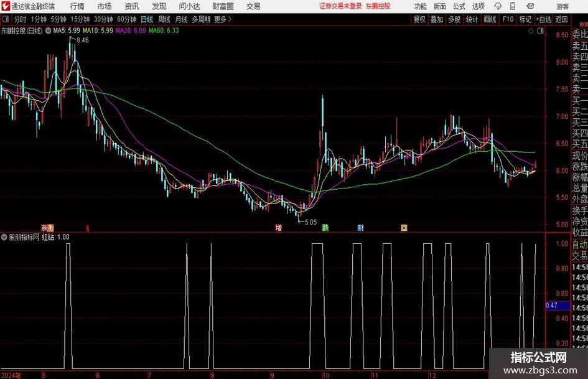This screenshot has width=588, height=379.
Task: Switch to 30分钟 chart period
Action: tap(103, 19)
